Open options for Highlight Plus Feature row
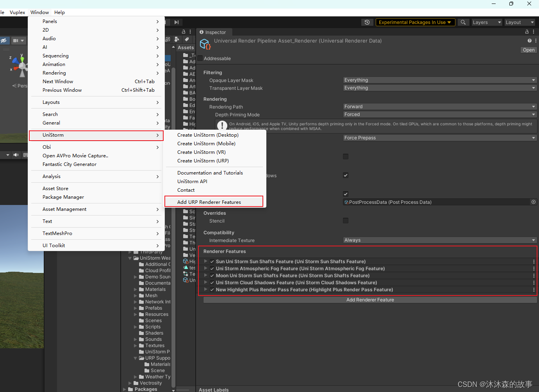The image size is (539, 392). 534,290
